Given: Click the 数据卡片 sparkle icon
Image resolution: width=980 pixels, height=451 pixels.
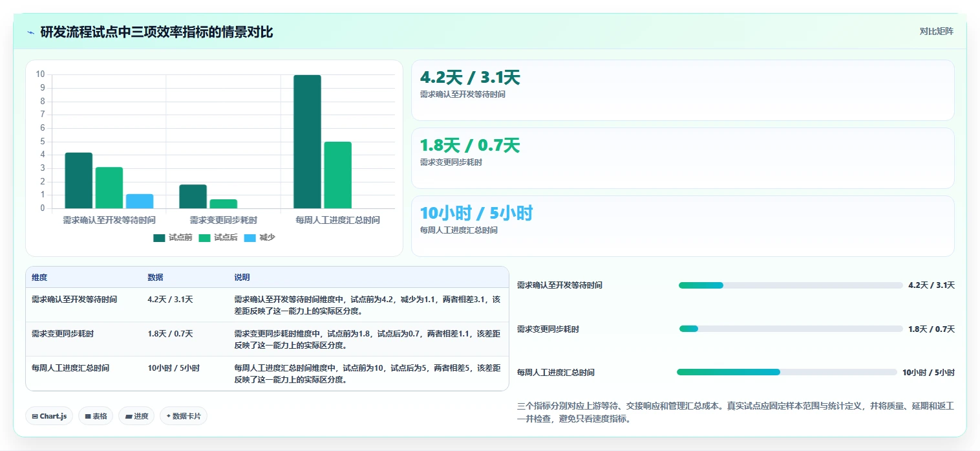Looking at the screenshot, I should (168, 416).
